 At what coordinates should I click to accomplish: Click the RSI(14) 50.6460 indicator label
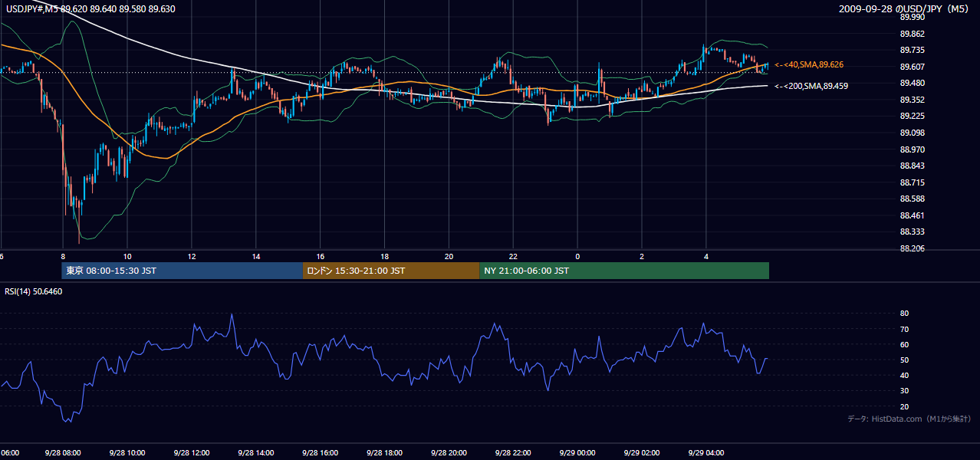[x=34, y=291]
